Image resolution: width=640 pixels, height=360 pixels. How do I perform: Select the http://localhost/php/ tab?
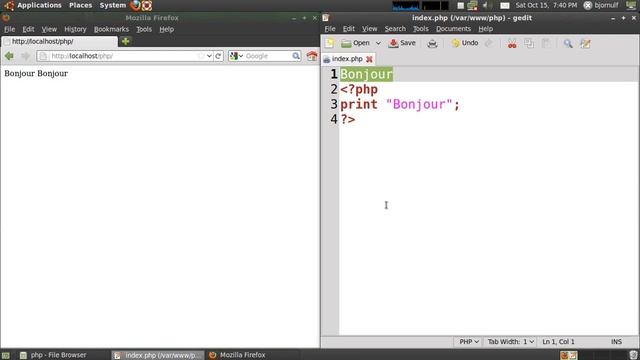coord(60,42)
